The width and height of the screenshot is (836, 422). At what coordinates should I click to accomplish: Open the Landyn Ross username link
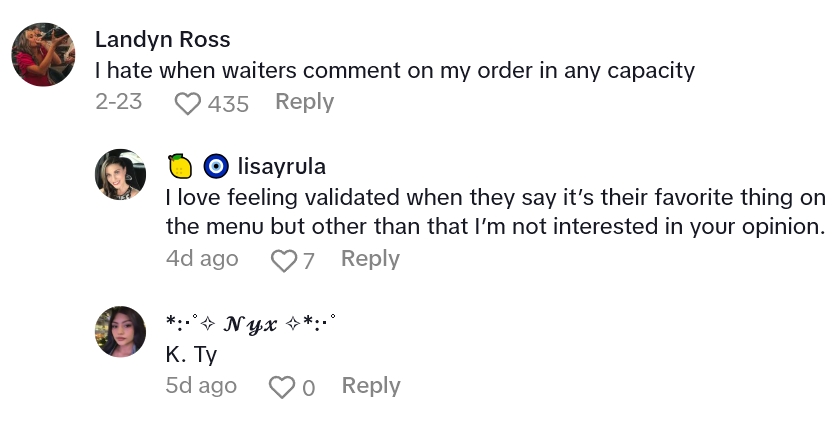click(162, 40)
